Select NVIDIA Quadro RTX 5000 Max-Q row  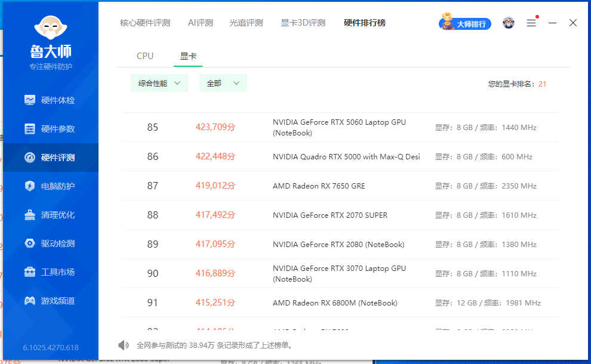pos(341,156)
